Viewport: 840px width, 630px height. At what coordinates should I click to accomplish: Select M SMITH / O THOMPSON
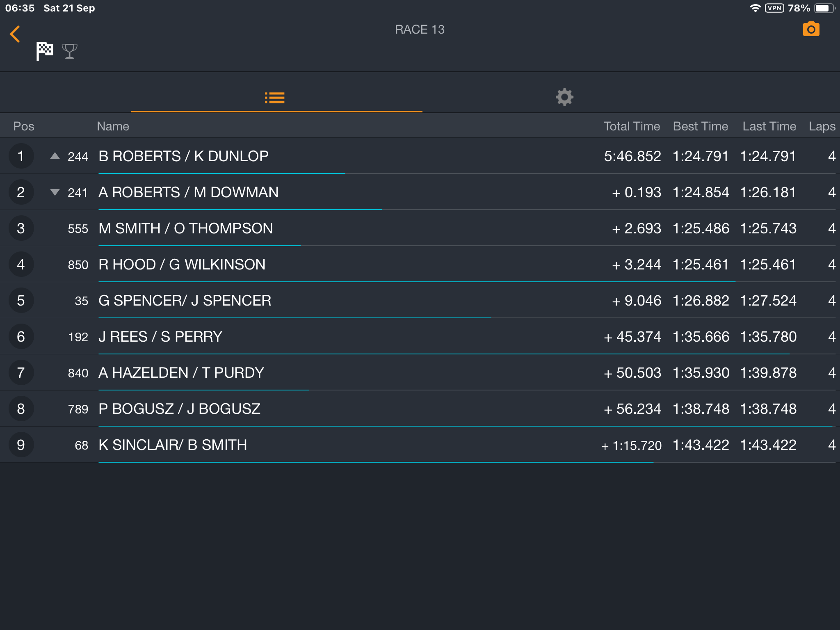coord(186,228)
